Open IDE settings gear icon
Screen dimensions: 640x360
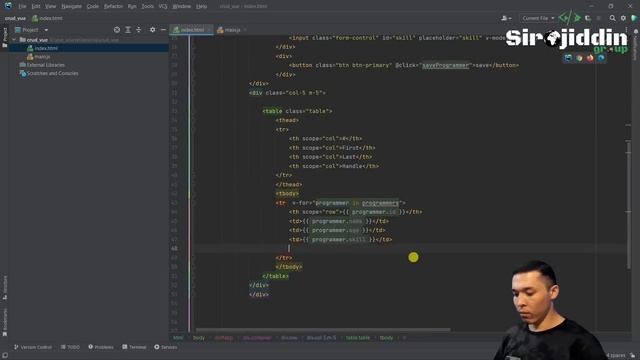[623, 18]
